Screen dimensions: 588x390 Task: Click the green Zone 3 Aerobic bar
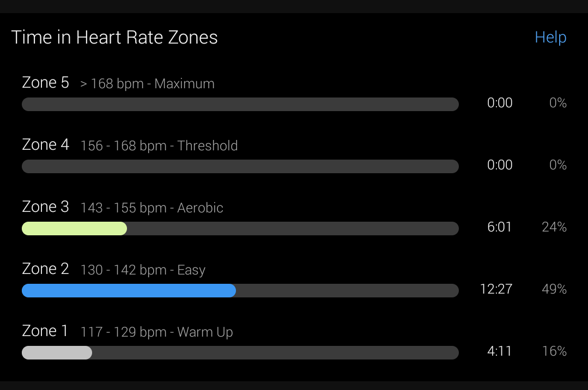(x=74, y=228)
